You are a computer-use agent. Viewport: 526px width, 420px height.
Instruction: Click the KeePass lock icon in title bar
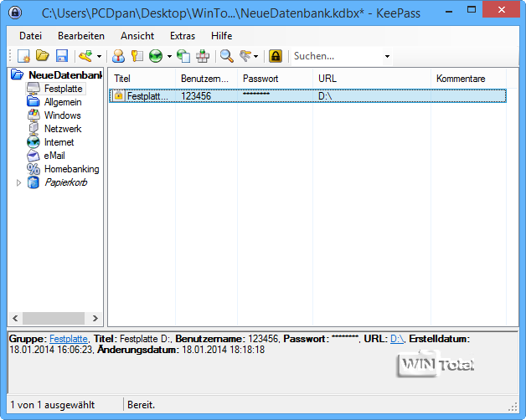pyautogui.click(x=15, y=13)
